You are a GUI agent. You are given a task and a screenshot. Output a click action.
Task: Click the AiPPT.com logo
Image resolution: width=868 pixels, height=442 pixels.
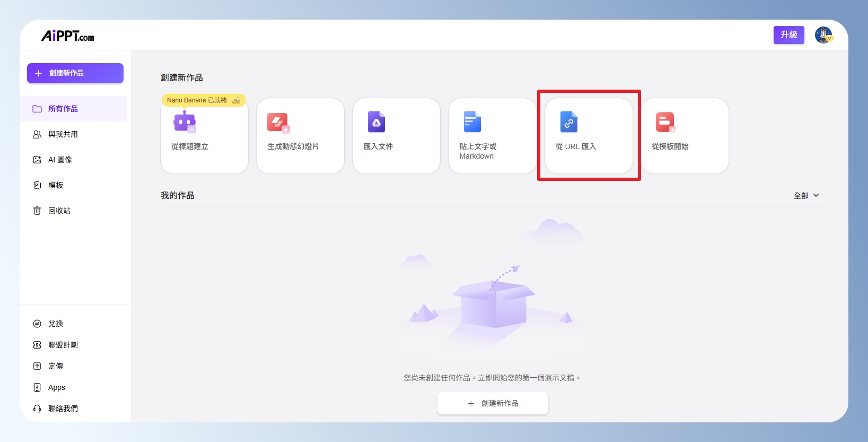point(67,36)
